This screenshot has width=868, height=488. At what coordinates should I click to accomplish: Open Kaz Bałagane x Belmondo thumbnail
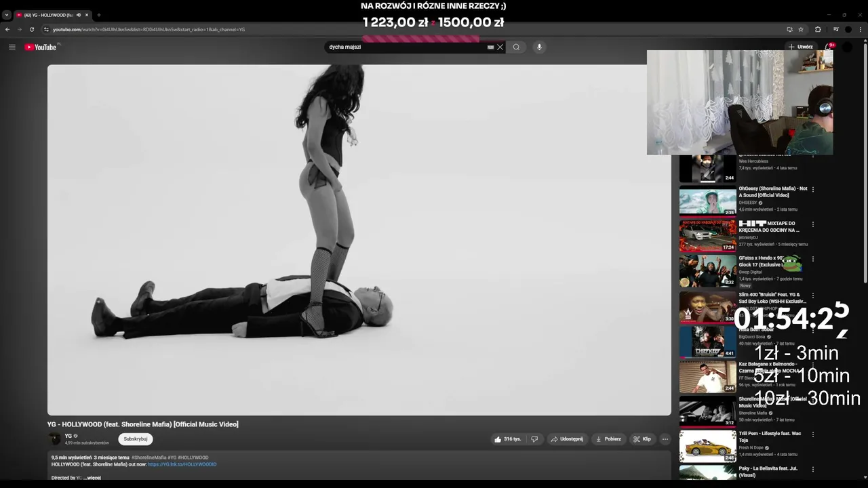(707, 377)
